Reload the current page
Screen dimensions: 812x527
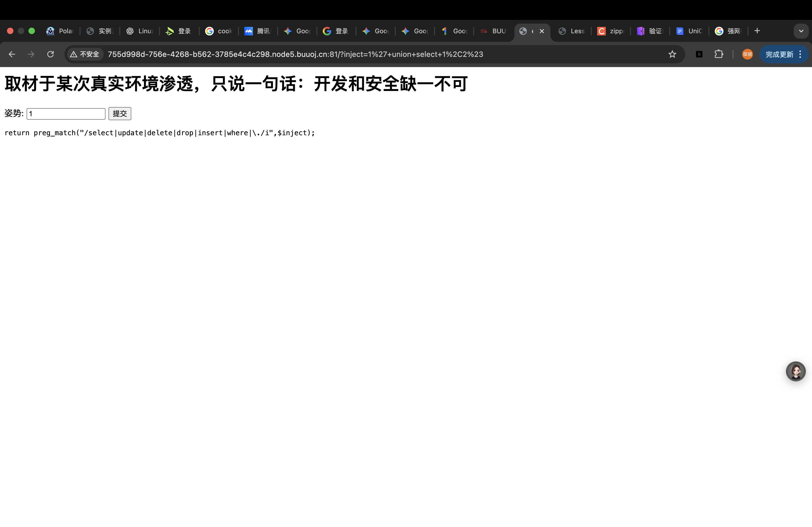50,54
